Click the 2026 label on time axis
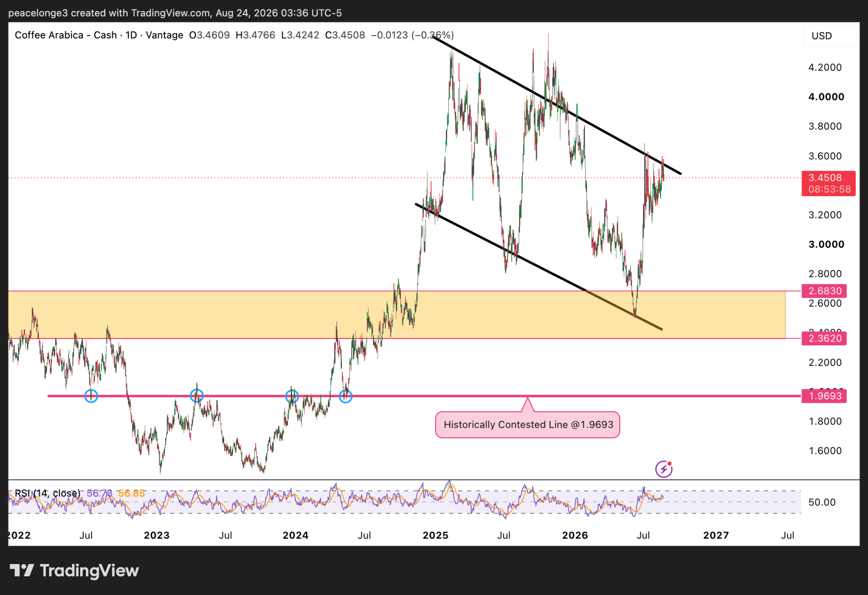The image size is (868, 595). 575,535
